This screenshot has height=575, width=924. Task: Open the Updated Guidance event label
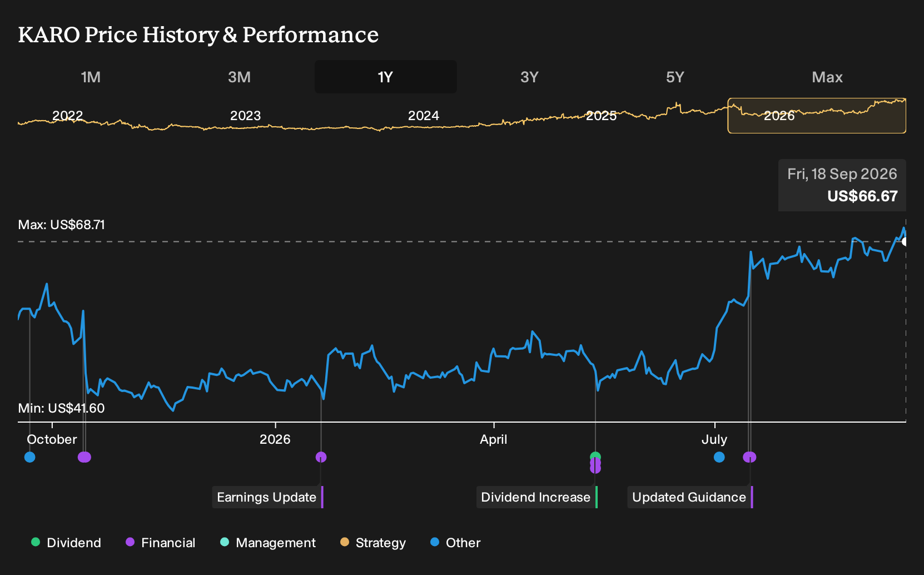click(x=690, y=497)
